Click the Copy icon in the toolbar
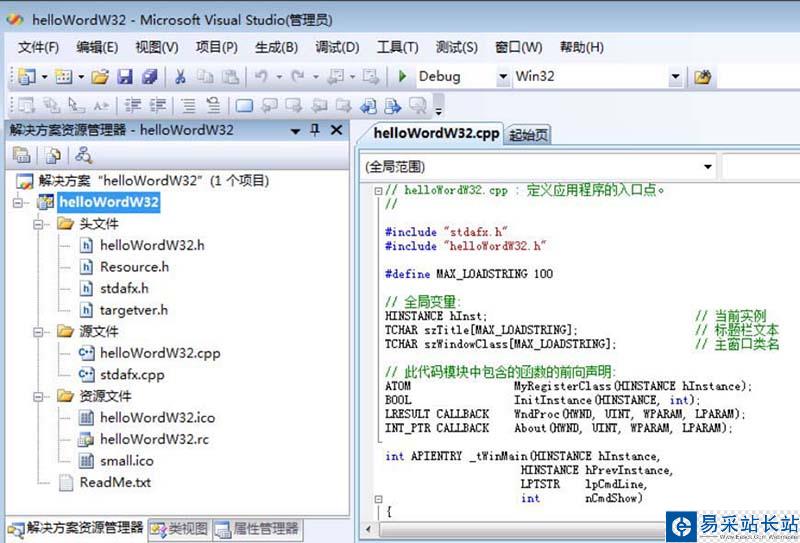Image resolution: width=800 pixels, height=543 pixels. [x=205, y=77]
